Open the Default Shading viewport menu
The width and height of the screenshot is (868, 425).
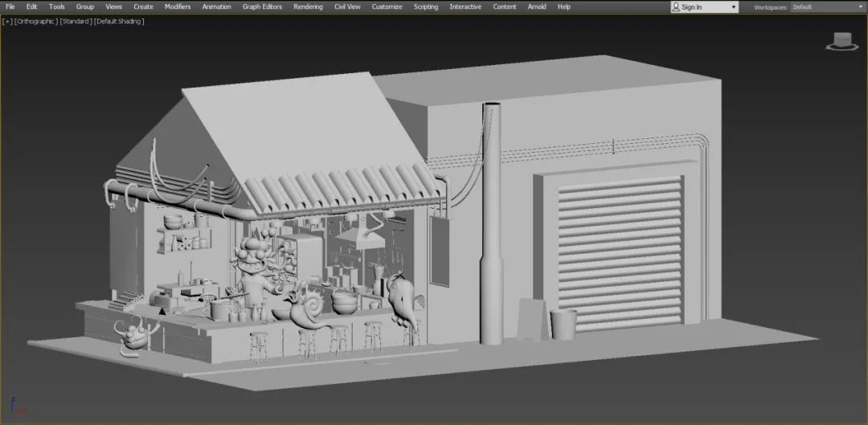pyautogui.click(x=119, y=21)
